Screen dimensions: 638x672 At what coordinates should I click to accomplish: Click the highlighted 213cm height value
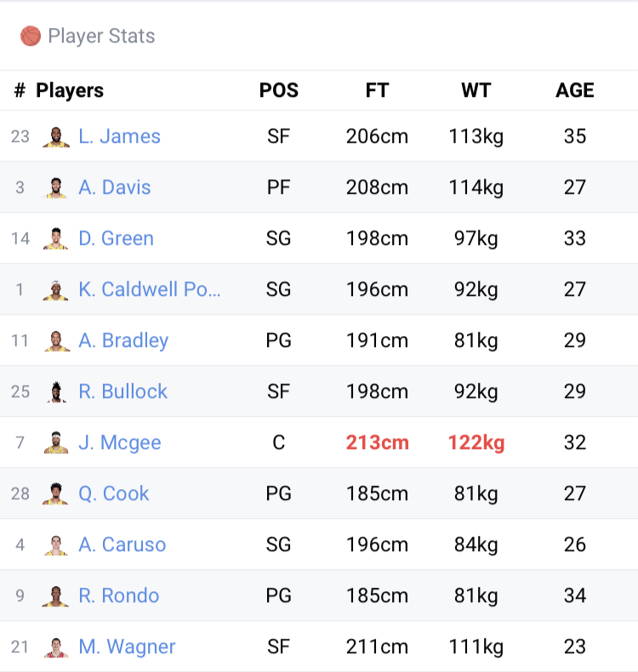pyautogui.click(x=377, y=442)
